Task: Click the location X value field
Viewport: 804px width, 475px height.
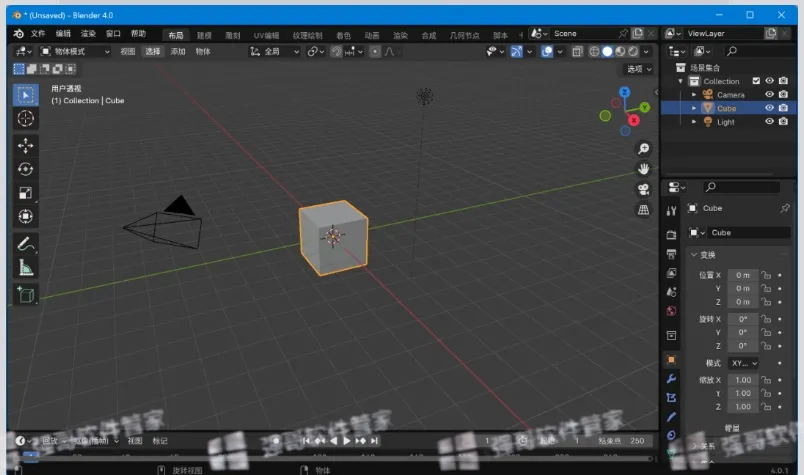Action: coord(743,275)
